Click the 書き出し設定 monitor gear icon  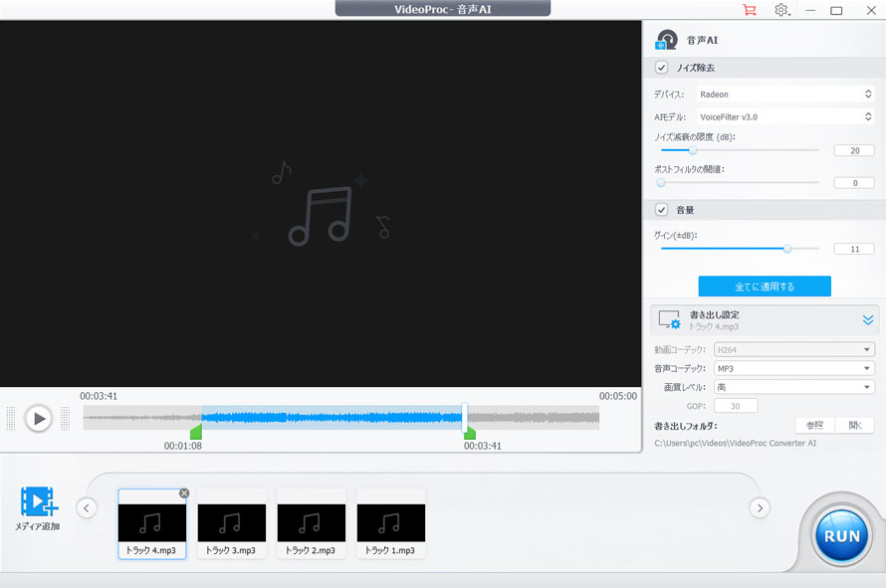coord(670,319)
